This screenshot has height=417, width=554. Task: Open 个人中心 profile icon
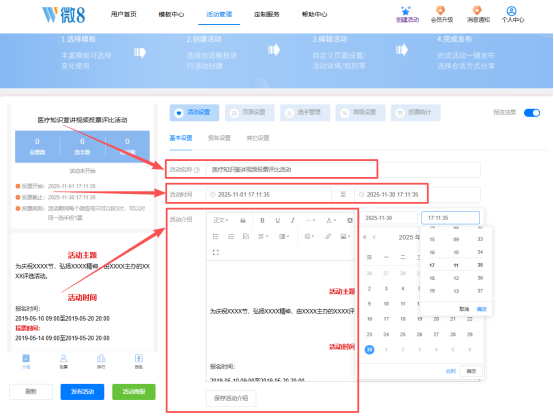512,14
